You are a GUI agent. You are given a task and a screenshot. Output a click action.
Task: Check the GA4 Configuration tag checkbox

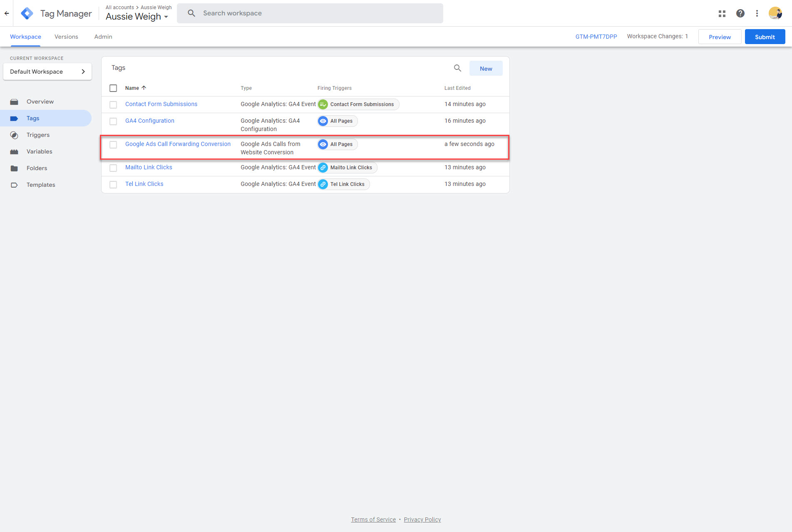click(x=113, y=121)
